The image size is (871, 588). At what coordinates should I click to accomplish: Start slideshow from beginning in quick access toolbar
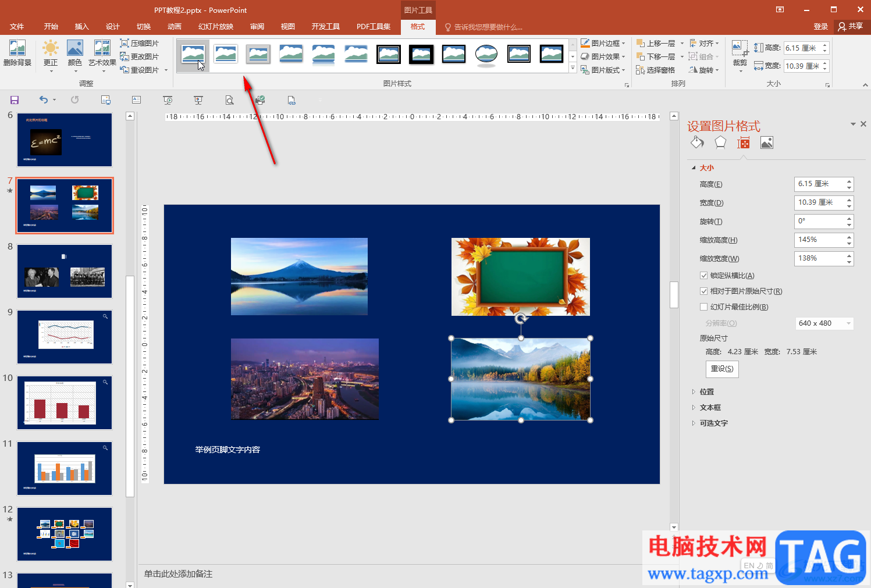tap(168, 100)
